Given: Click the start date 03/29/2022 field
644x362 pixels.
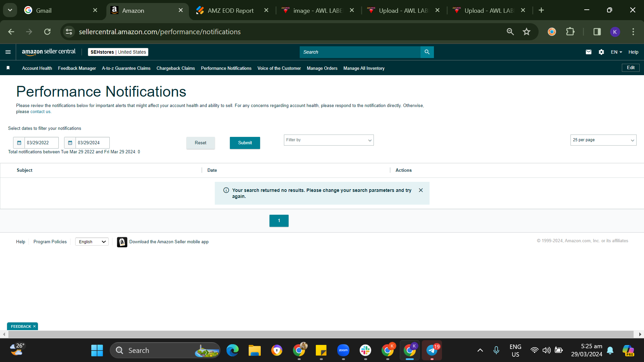Looking at the screenshot, I should point(42,143).
